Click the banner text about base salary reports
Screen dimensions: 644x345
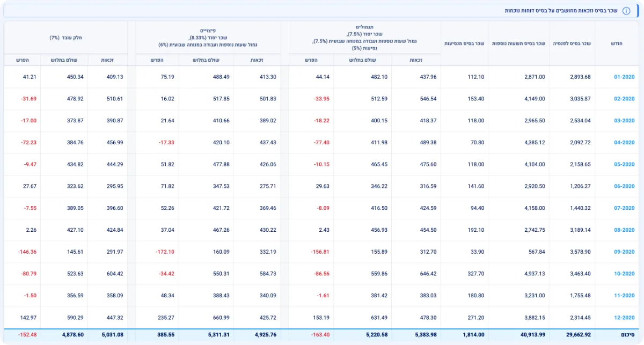click(561, 11)
